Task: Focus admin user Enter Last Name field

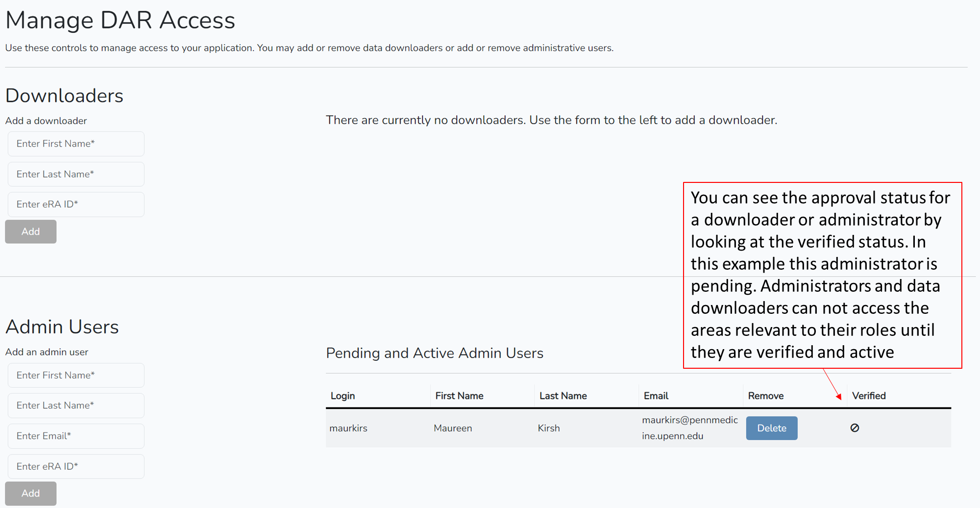Action: click(x=76, y=406)
